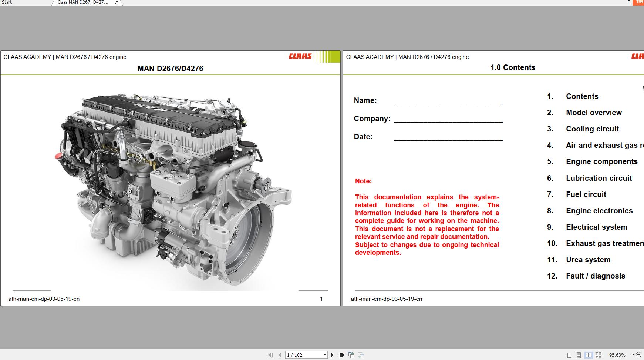Click inside the page number input field
Image resolution: width=644 pixels, height=360 pixels.
(303, 355)
